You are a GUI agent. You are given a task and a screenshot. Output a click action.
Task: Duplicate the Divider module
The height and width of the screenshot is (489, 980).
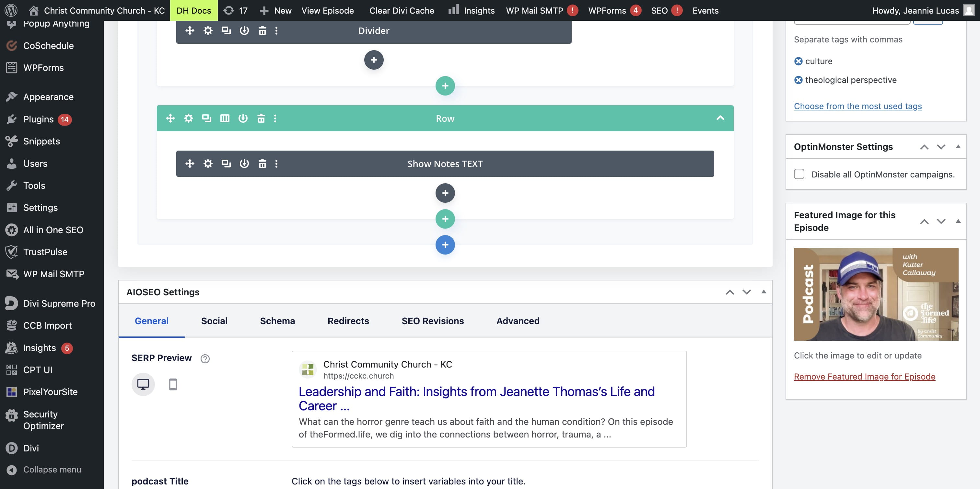(226, 30)
